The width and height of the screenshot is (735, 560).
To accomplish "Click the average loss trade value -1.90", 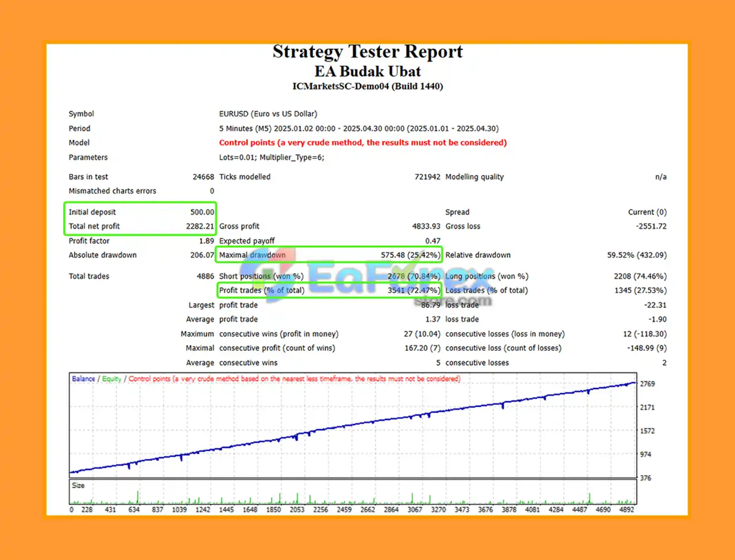I will (x=657, y=319).
